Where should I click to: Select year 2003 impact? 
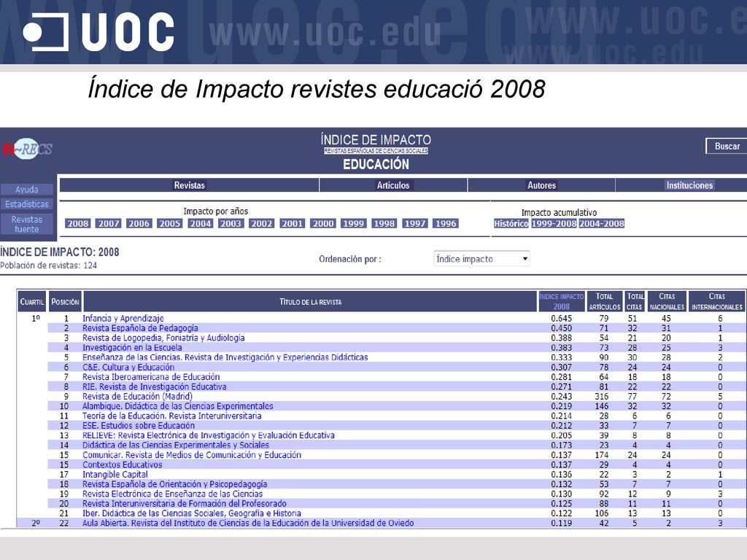[x=231, y=223]
